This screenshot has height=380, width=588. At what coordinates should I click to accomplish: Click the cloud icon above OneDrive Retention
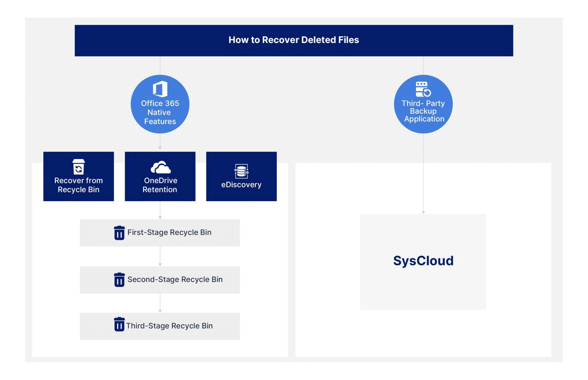(x=161, y=167)
